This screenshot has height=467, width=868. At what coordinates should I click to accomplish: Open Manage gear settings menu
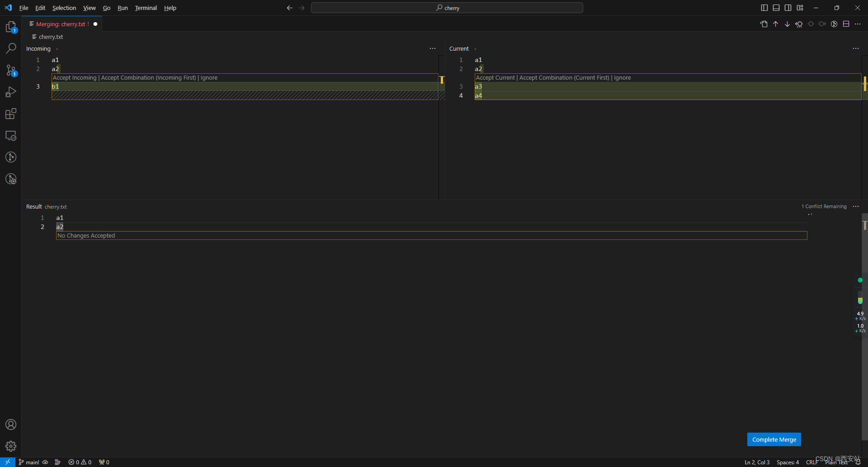(x=11, y=446)
